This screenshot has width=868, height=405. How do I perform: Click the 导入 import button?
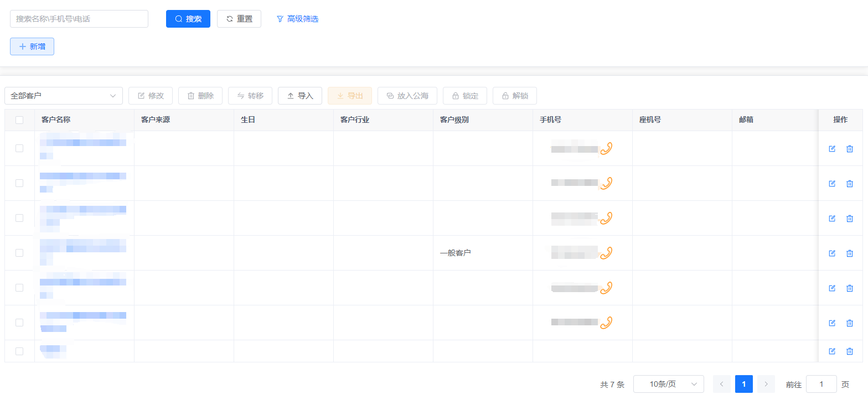click(300, 96)
